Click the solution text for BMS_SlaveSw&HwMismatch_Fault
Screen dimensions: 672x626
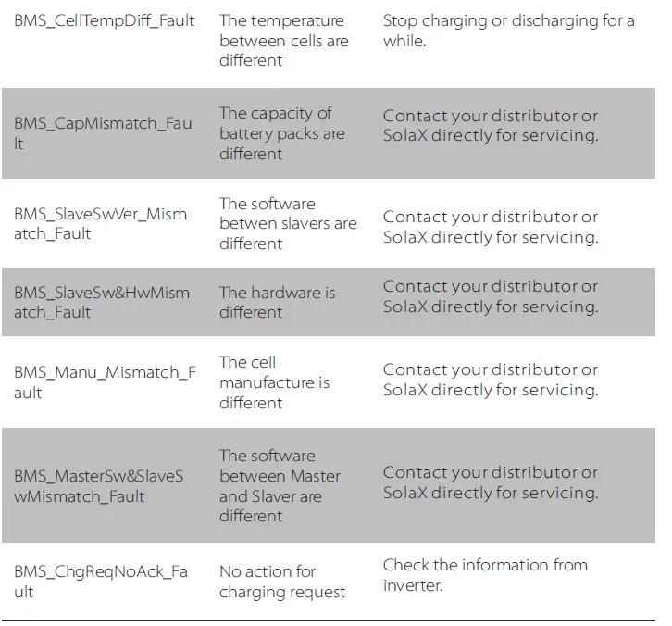[x=490, y=296]
